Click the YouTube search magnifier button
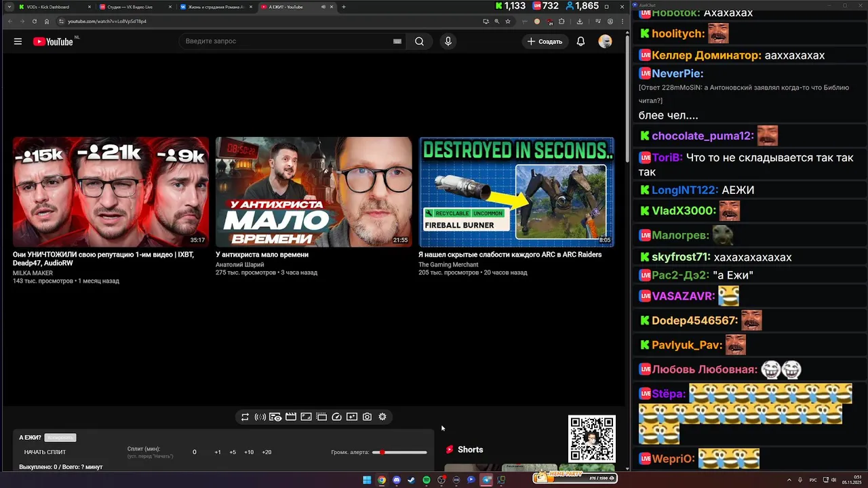The height and width of the screenshot is (488, 868). point(419,41)
